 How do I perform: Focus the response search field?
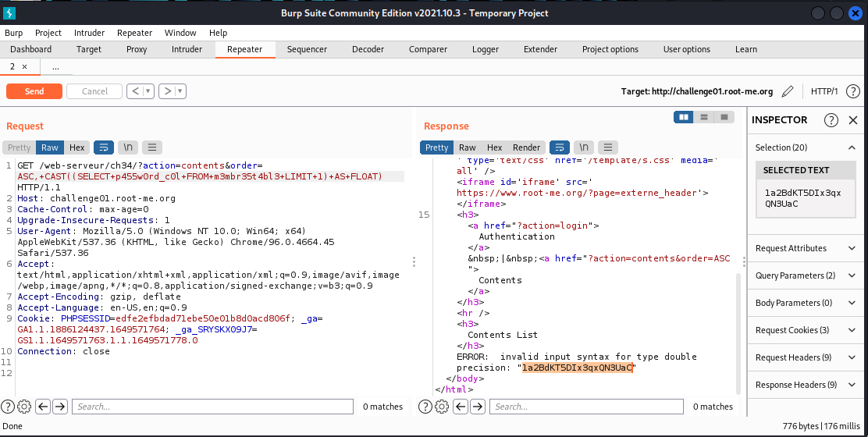pyautogui.click(x=586, y=407)
